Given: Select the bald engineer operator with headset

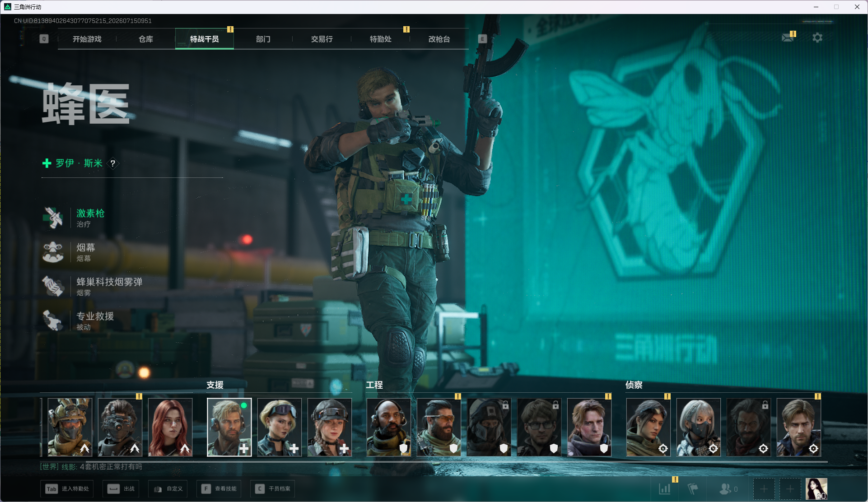Looking at the screenshot, I should coord(389,427).
